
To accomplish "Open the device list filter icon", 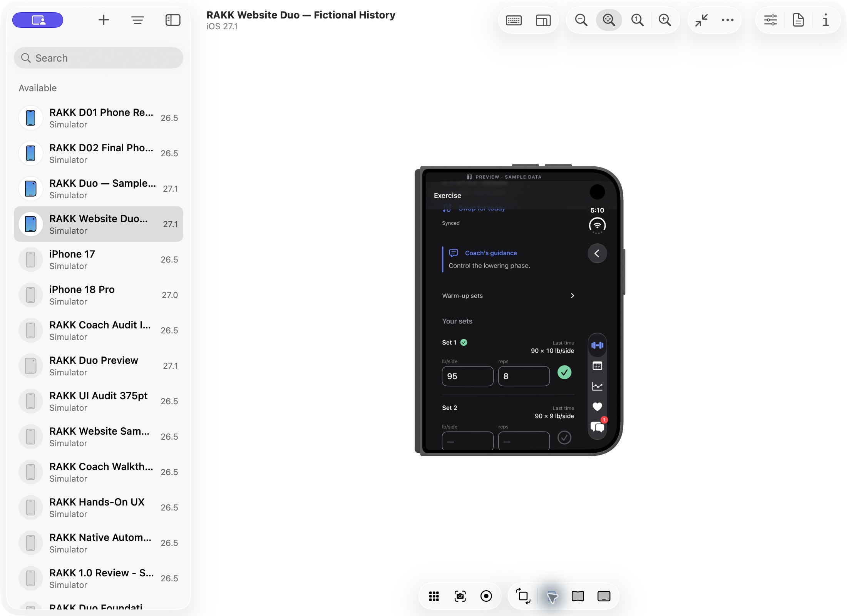I will pos(137,20).
